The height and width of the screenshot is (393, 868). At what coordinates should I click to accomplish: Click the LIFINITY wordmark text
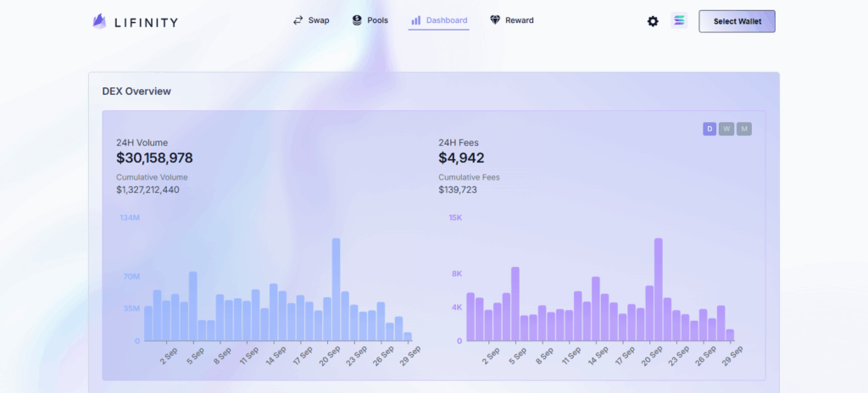pos(146,22)
